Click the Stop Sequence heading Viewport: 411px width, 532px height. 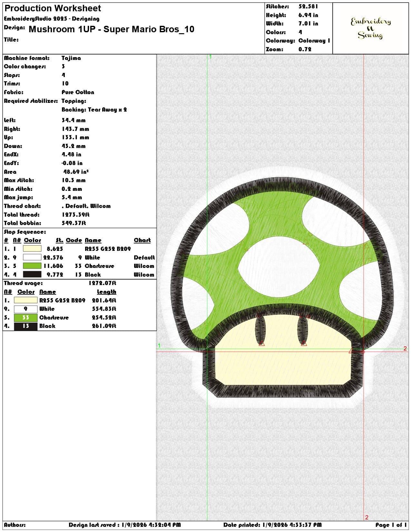[25, 232]
